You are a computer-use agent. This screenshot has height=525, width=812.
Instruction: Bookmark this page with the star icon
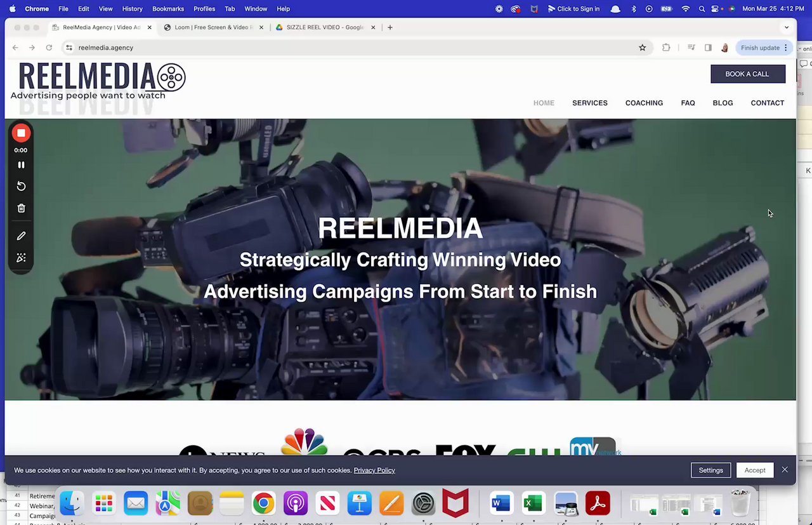pyautogui.click(x=642, y=48)
